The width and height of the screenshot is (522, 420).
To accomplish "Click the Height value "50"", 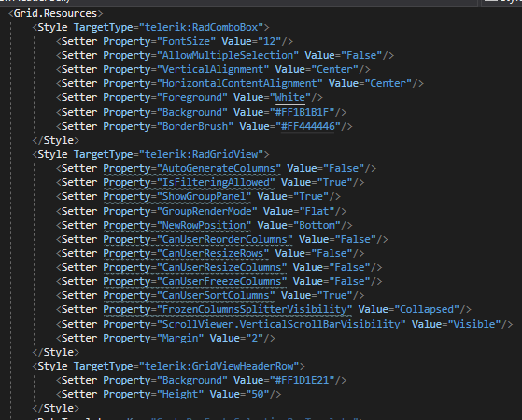I will (258, 394).
